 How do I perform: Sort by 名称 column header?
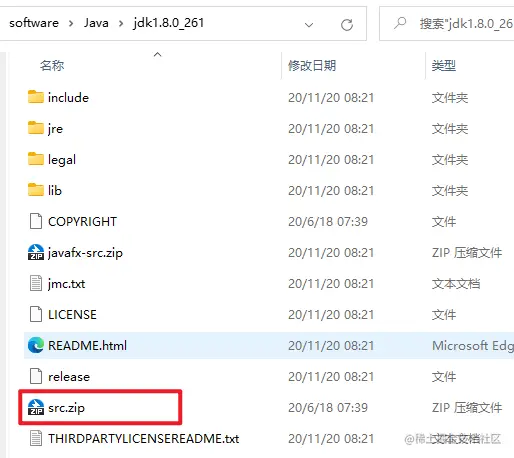coord(52,65)
